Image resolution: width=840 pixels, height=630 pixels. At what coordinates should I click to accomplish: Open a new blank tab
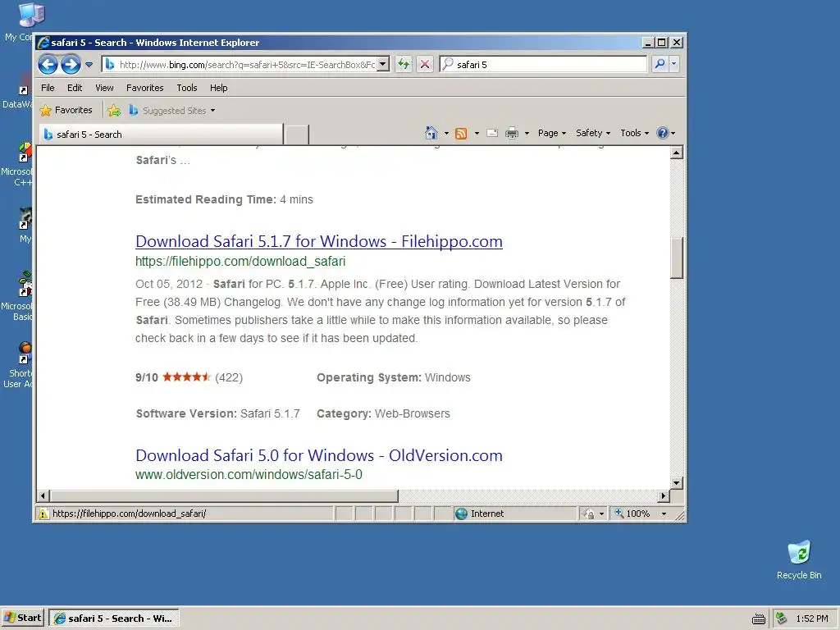tap(296, 135)
